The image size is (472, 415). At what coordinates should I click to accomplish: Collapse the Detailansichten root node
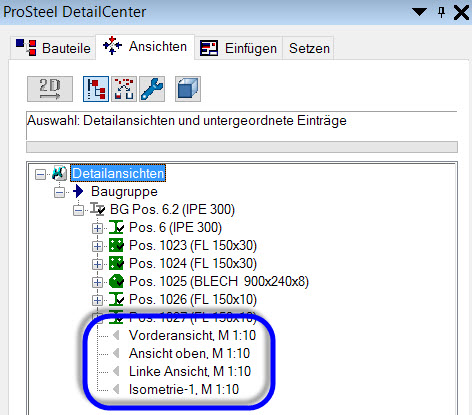click(40, 174)
